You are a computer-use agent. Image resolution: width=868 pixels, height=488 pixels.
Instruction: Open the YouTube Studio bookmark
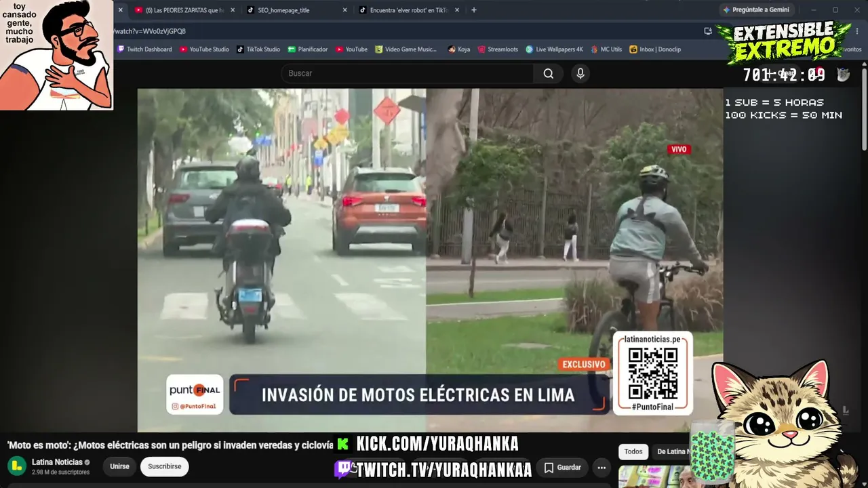point(204,49)
